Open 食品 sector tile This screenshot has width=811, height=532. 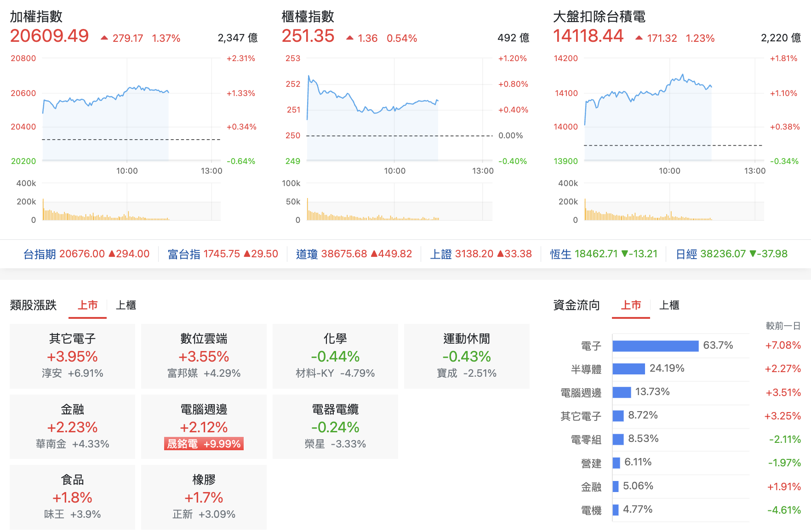coord(73,497)
